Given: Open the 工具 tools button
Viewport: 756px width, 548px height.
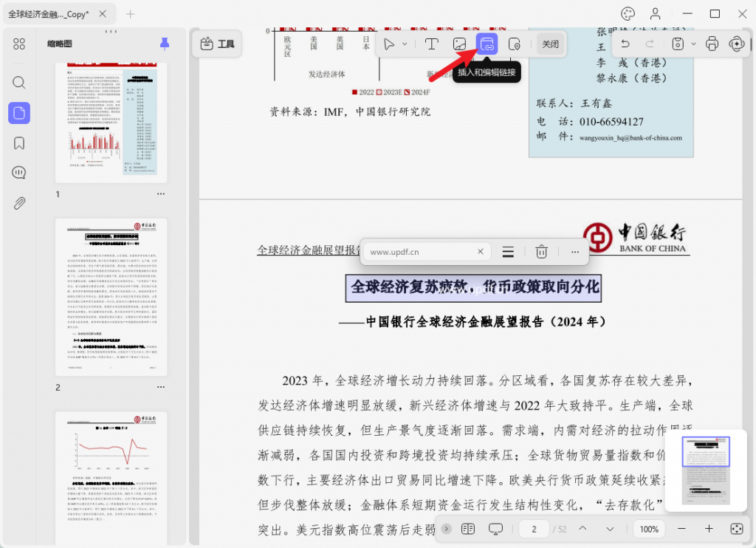Looking at the screenshot, I should (217, 44).
